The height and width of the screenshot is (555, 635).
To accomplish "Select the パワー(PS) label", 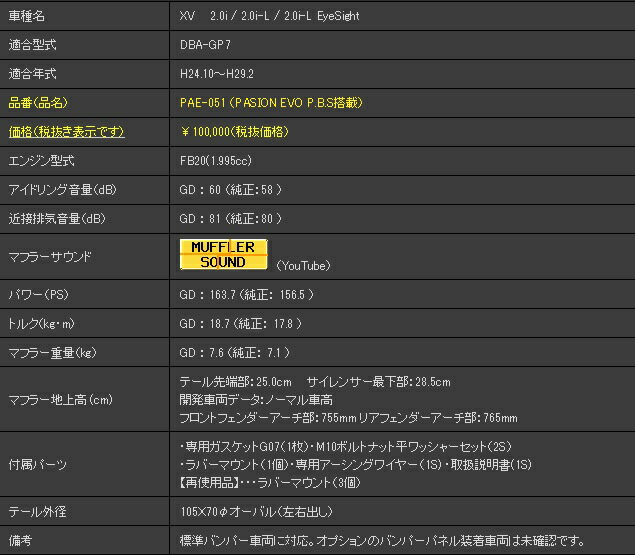I will pyautogui.click(x=38, y=295).
